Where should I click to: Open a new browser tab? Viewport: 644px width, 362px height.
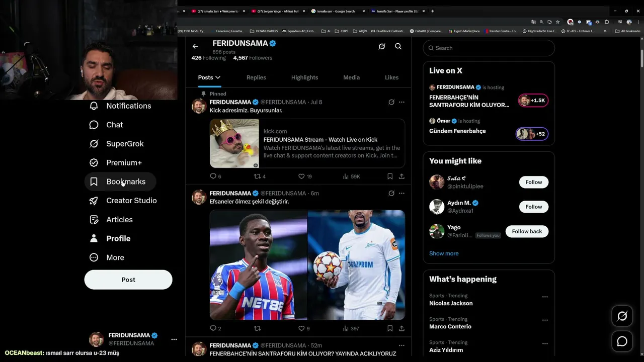[433, 11]
